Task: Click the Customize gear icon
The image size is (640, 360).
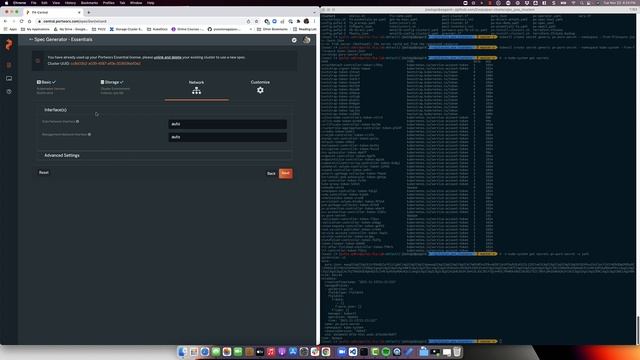Action: [260, 90]
